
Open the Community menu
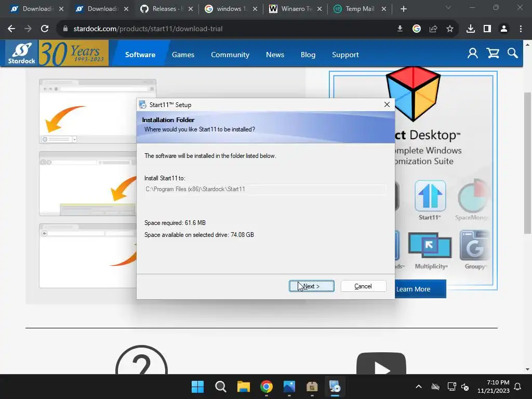230,55
